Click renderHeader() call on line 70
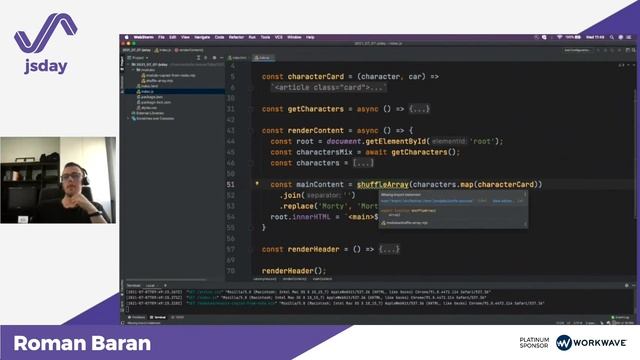Viewport: 640px width, 360px height. (294, 271)
